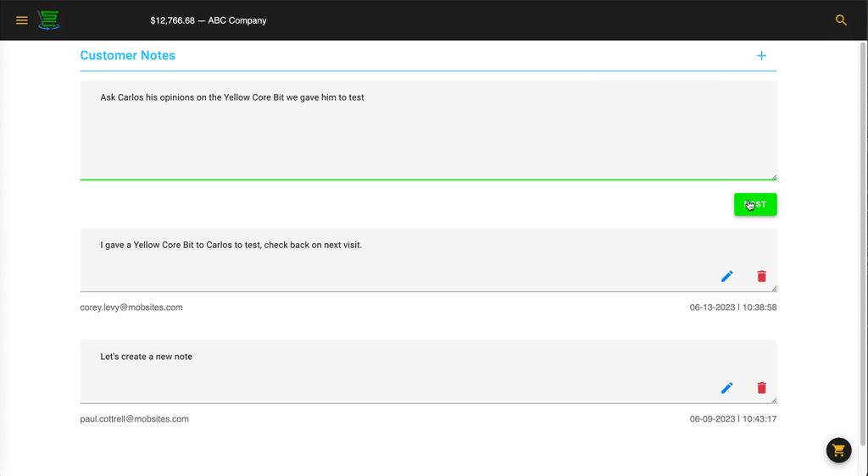The height and width of the screenshot is (476, 868).
Task: Open the hamburger navigation menu
Action: [x=22, y=20]
